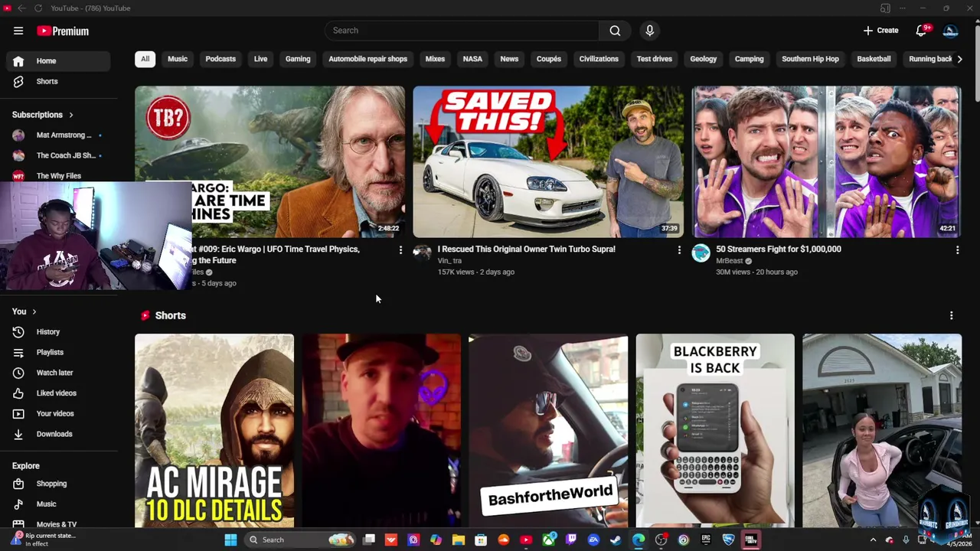
Task: Open Shorts in the sidebar
Action: click(58, 81)
